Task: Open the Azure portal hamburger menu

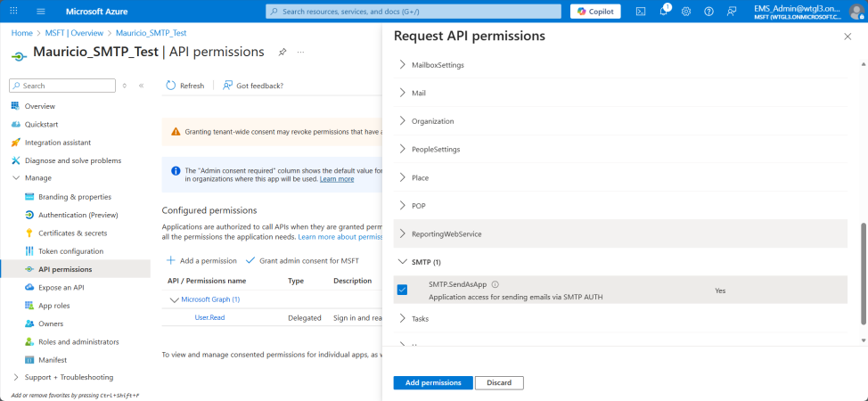Action: click(41, 12)
